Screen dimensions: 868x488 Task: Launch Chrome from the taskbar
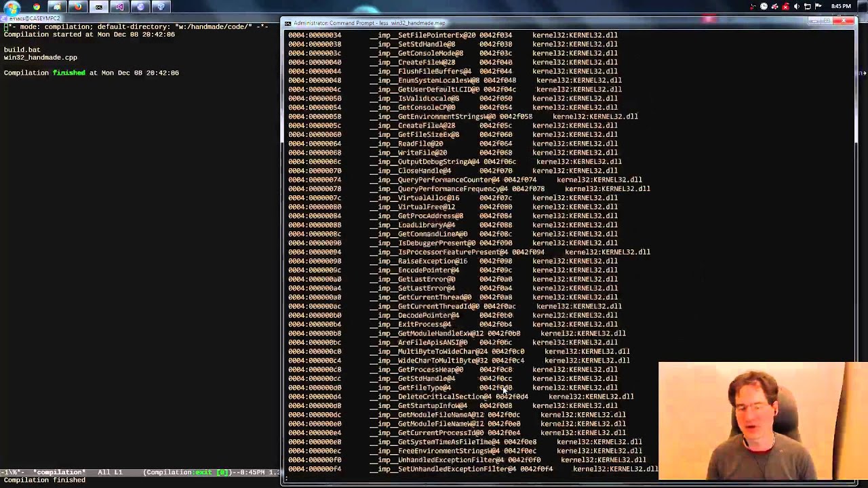[x=37, y=7]
